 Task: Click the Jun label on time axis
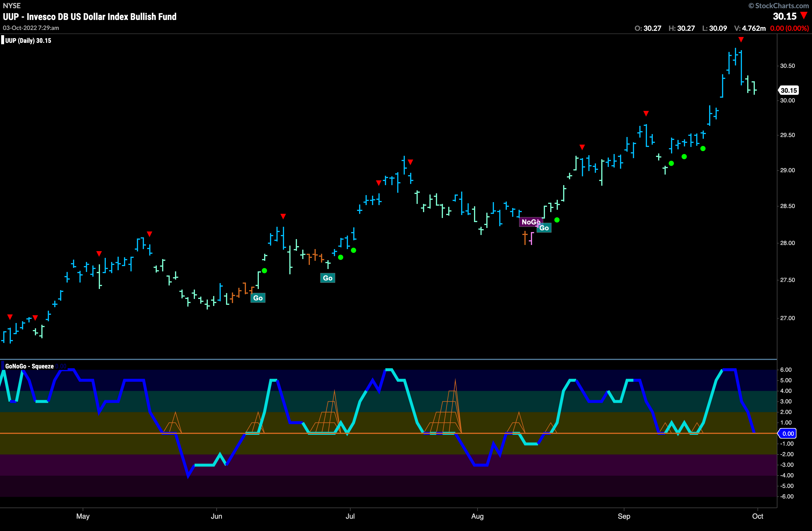[216, 516]
